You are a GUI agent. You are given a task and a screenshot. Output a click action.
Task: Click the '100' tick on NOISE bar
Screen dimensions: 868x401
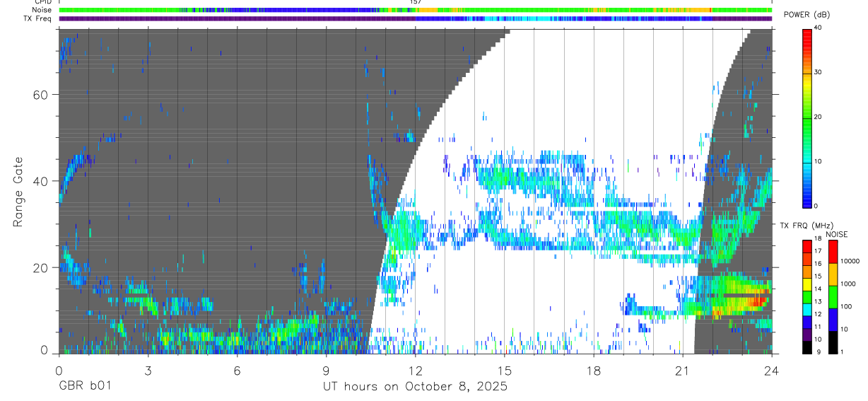(847, 306)
